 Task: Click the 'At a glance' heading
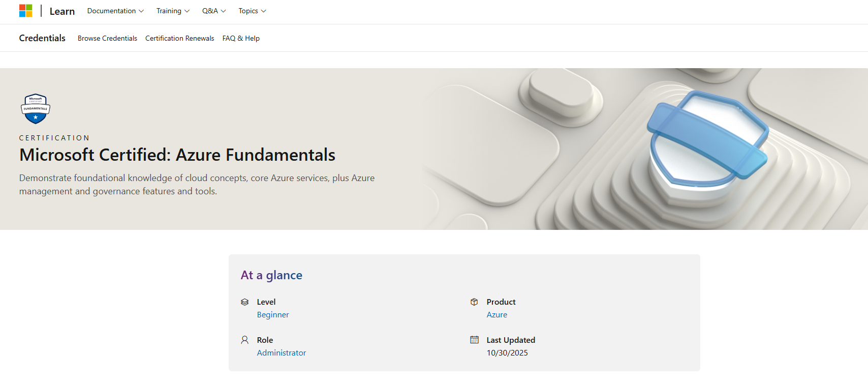pyautogui.click(x=271, y=275)
